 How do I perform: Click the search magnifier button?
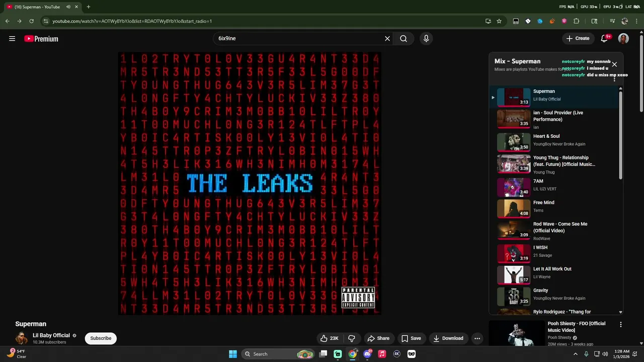[404, 38]
